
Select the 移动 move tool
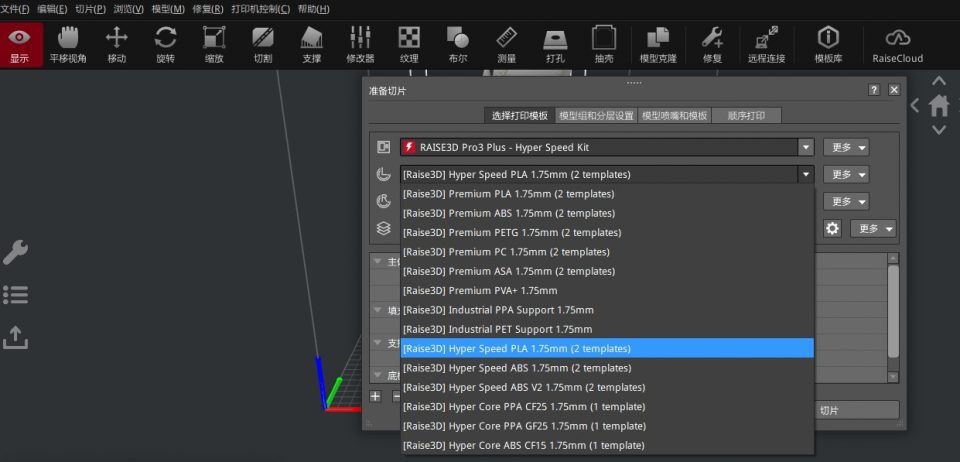coord(116,45)
